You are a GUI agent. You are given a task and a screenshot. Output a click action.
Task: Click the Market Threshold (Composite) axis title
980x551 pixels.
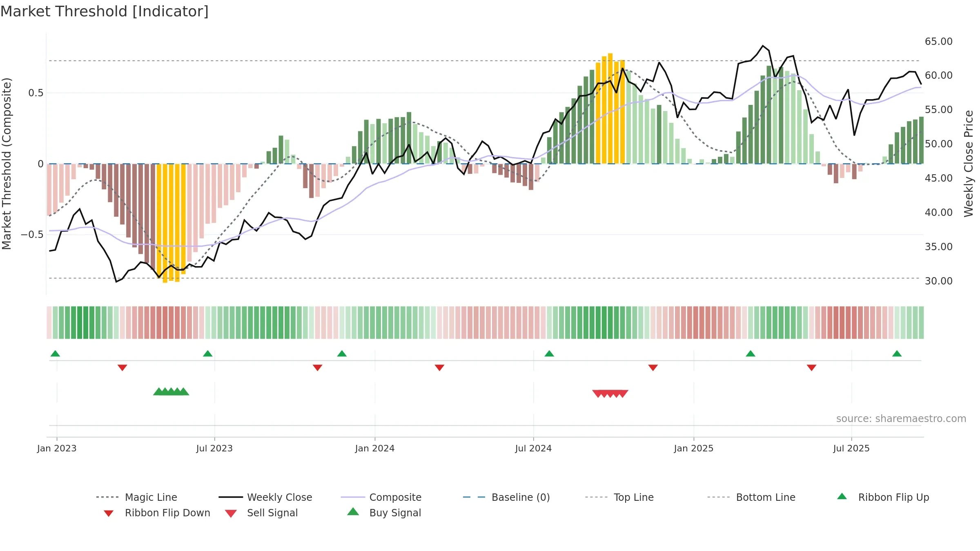[7, 163]
